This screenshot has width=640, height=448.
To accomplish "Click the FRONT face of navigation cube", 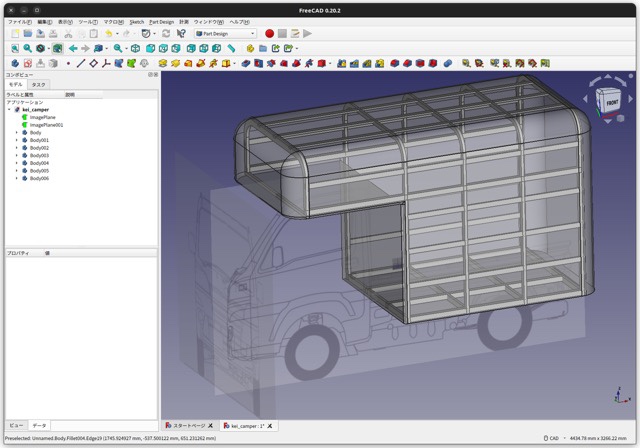I will 611,103.
